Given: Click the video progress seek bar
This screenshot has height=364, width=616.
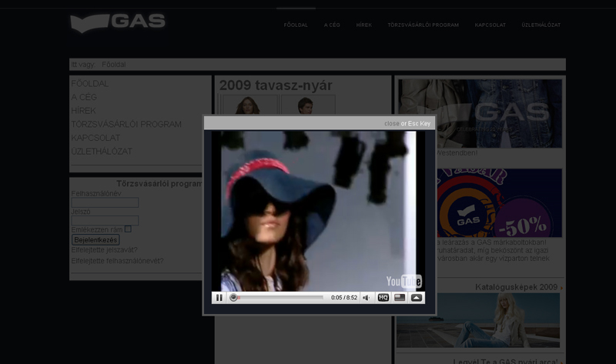Looking at the screenshot, I should (x=277, y=298).
